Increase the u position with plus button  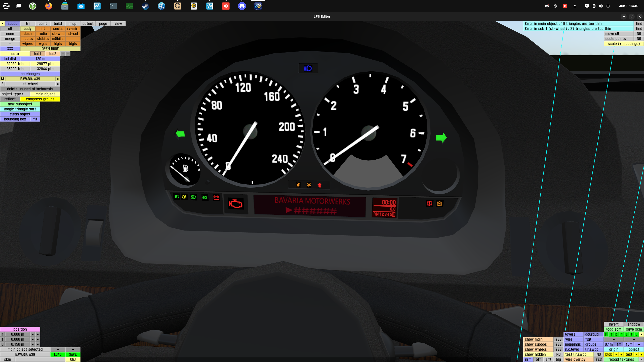(38, 344)
